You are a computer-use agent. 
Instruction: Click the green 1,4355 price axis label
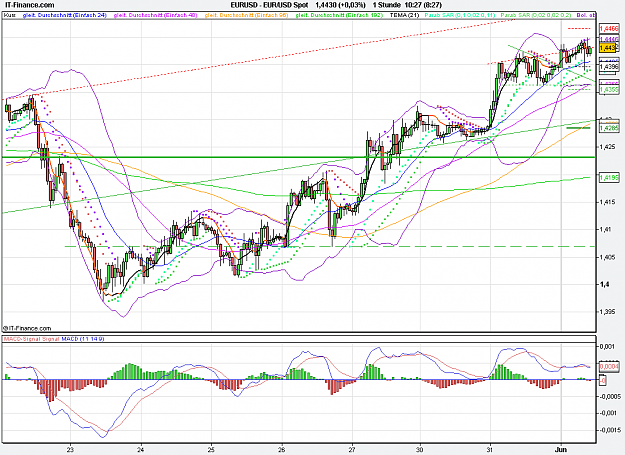(609, 90)
